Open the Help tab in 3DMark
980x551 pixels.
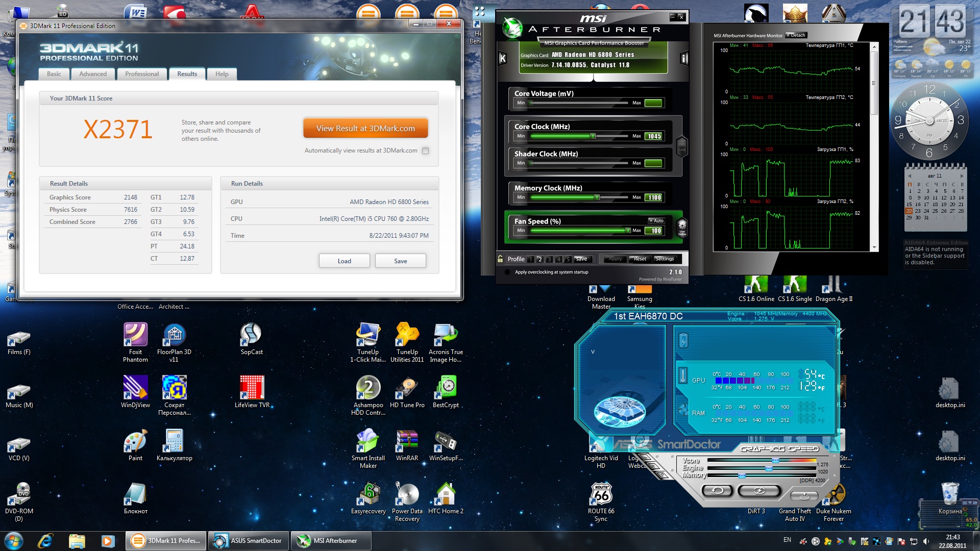222,74
